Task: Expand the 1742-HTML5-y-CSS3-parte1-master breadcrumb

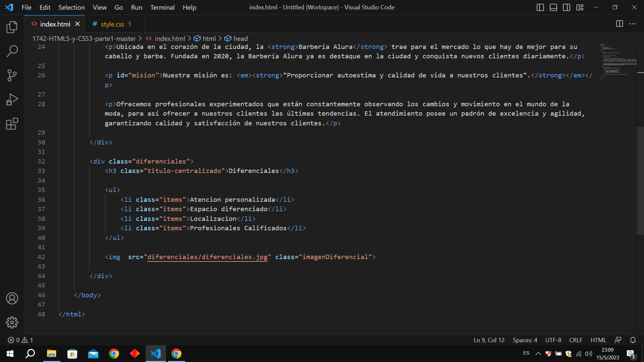Action: coord(84,39)
